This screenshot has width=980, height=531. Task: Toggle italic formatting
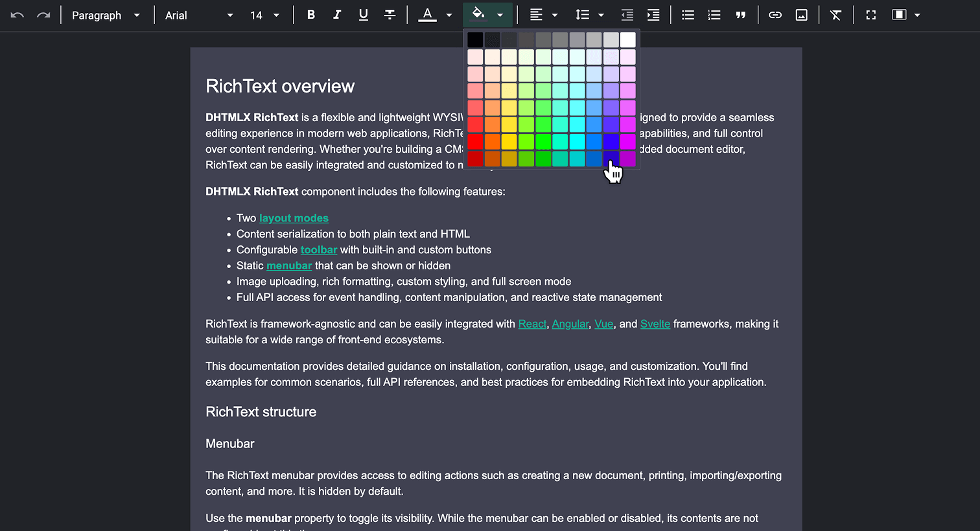coord(337,15)
